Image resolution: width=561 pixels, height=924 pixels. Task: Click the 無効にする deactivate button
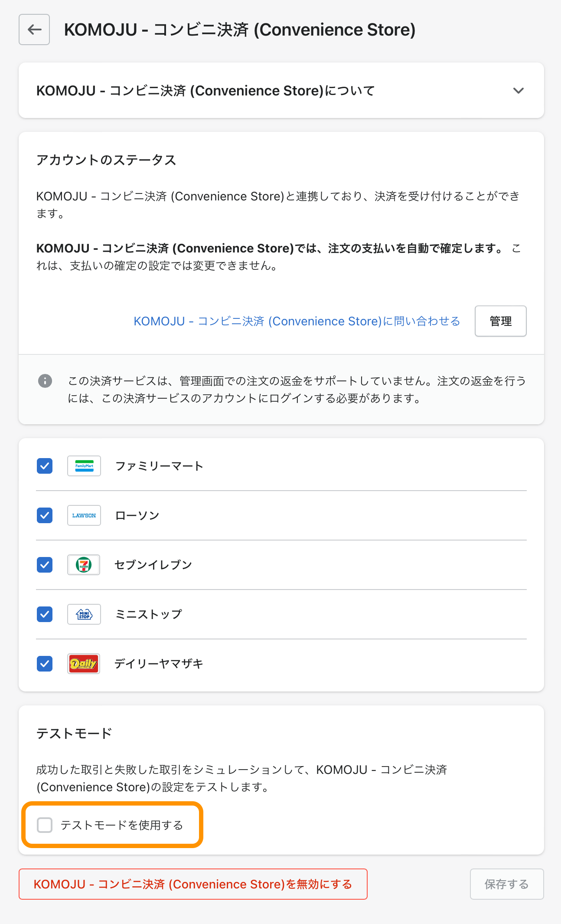point(193,884)
